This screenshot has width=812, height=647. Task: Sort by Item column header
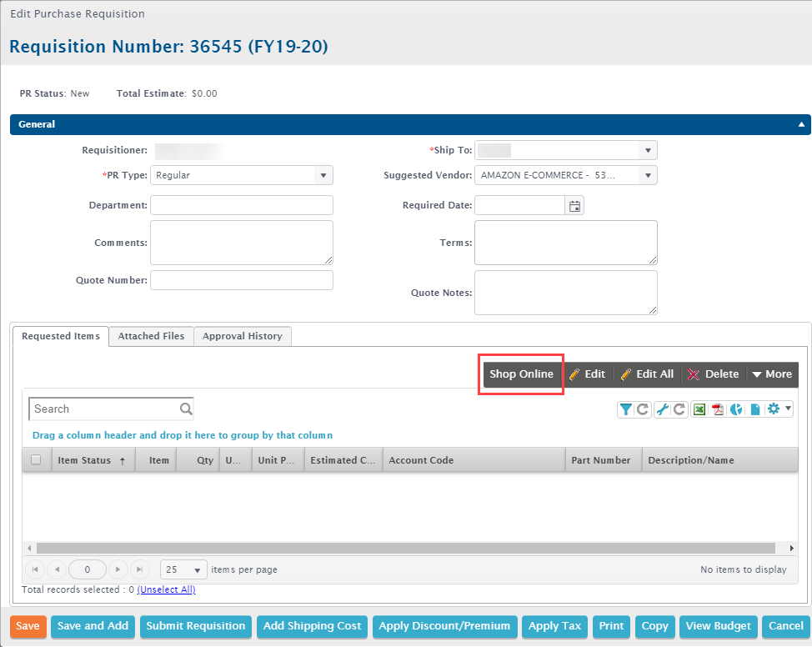pos(157,460)
